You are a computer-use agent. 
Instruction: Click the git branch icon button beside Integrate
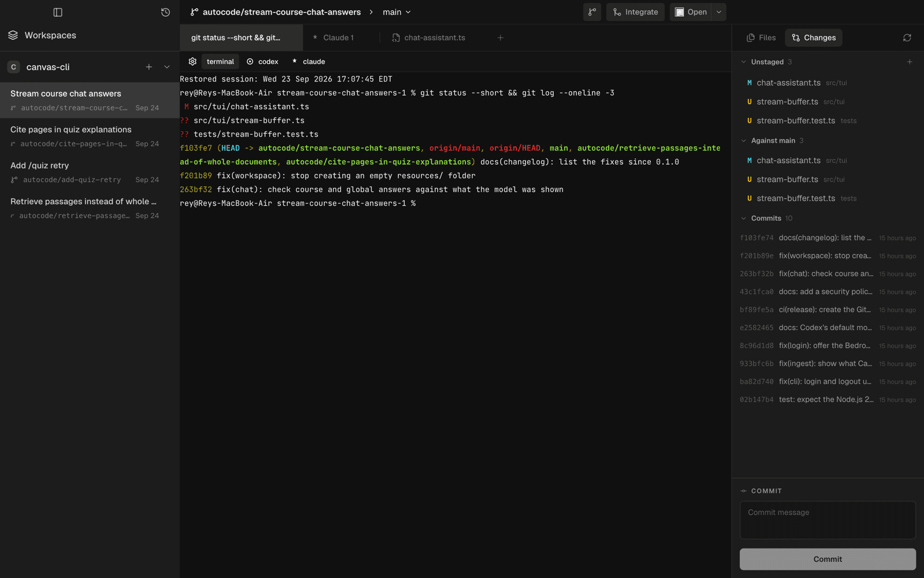click(592, 12)
